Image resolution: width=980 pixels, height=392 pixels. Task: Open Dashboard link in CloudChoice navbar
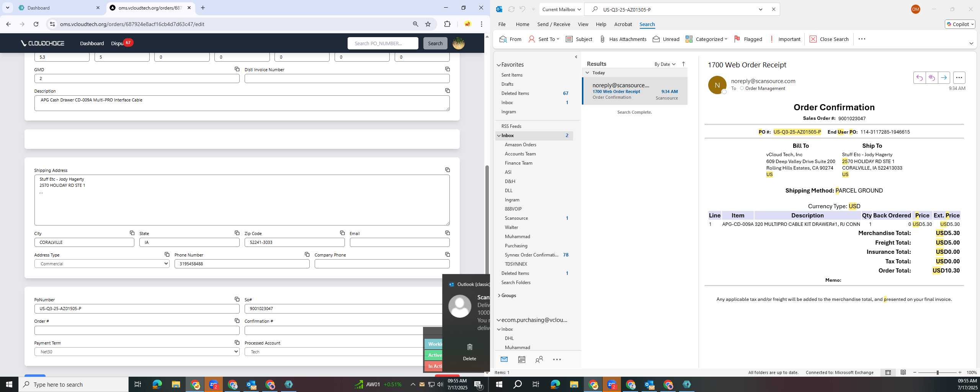pos(92,43)
